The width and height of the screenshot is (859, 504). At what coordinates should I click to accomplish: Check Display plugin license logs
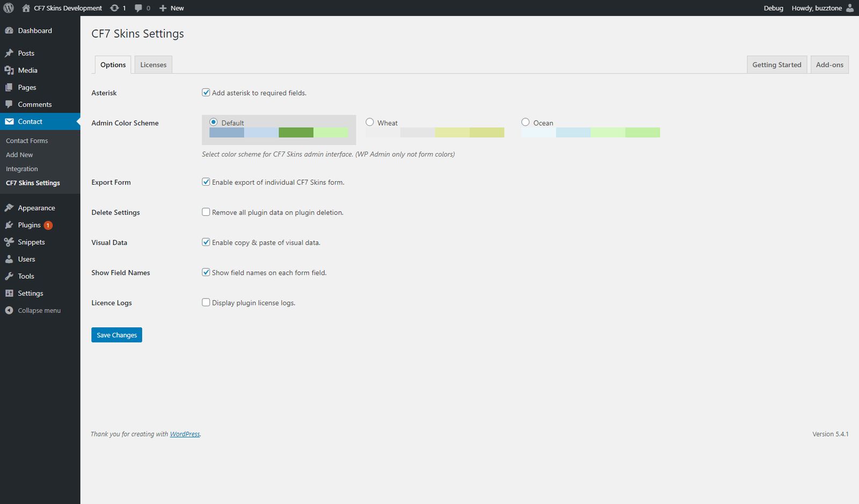click(x=206, y=302)
